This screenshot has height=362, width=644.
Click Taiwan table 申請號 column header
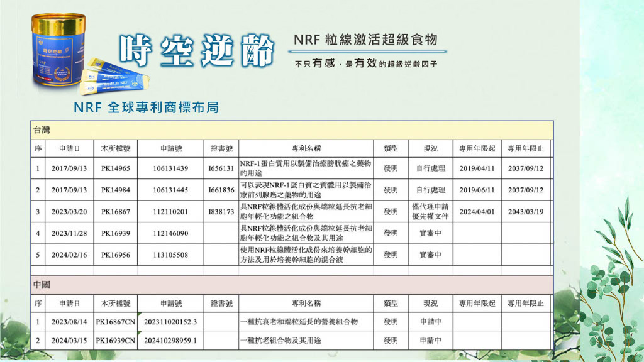click(x=171, y=148)
